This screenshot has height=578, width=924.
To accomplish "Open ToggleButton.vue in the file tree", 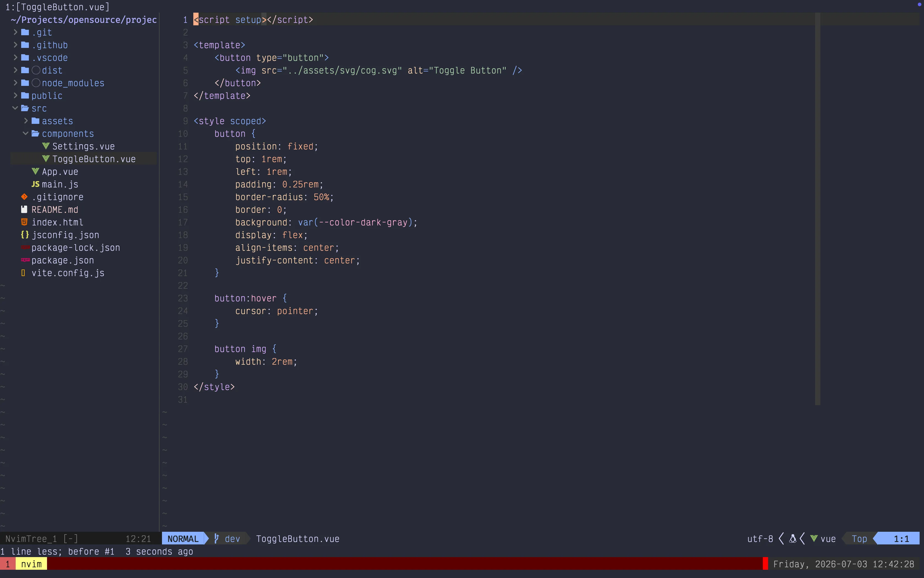I will [94, 159].
